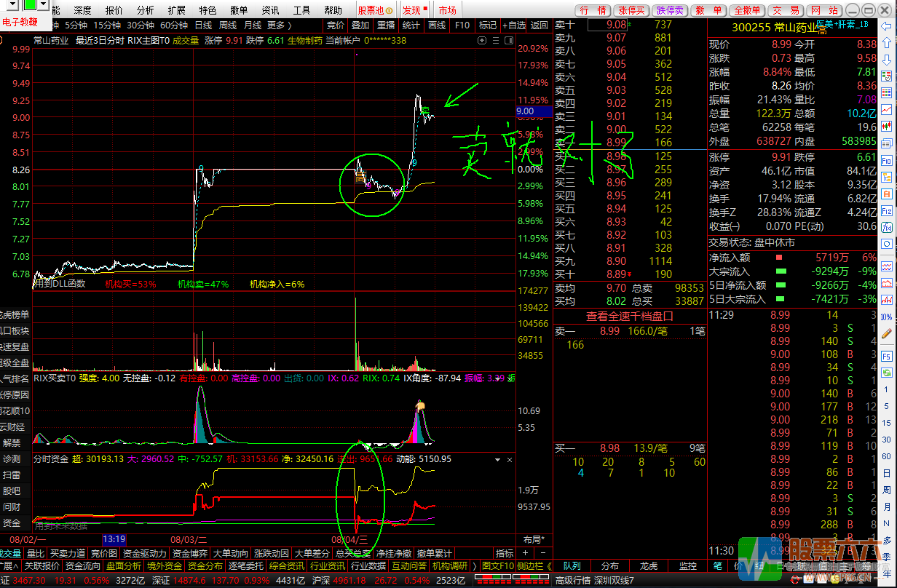Open the 帮助 menu
Image resolution: width=897 pixels, height=588 pixels.
tap(333, 10)
